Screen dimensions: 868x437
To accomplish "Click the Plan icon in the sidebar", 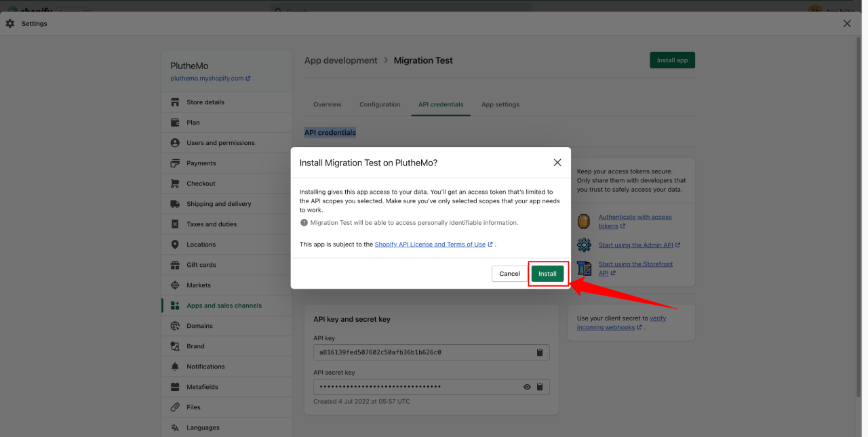I will (x=175, y=123).
